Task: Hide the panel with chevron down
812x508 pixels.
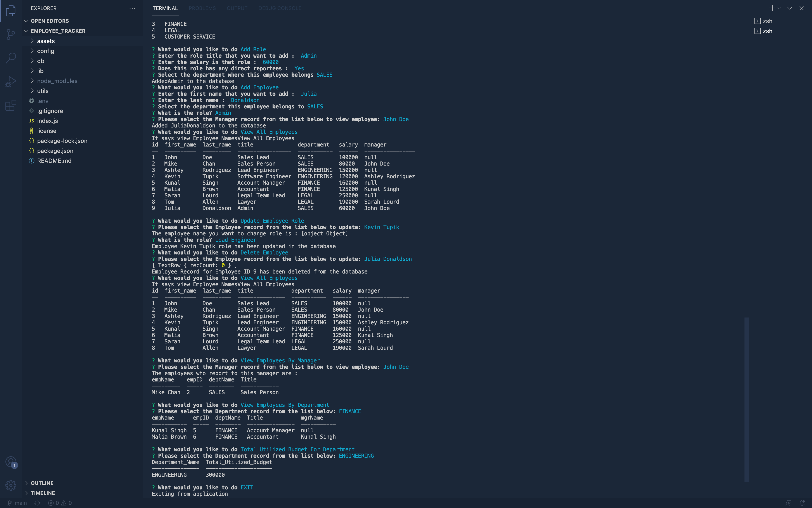Action: [x=790, y=8]
